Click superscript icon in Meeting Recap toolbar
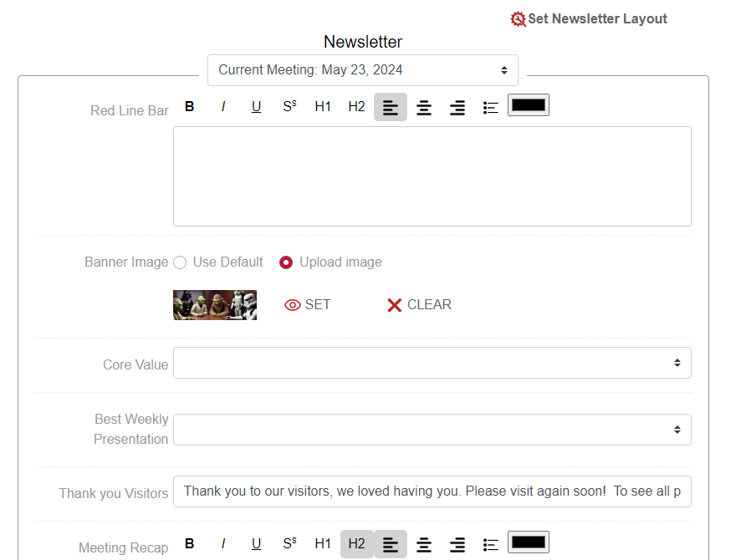 pyautogui.click(x=289, y=543)
